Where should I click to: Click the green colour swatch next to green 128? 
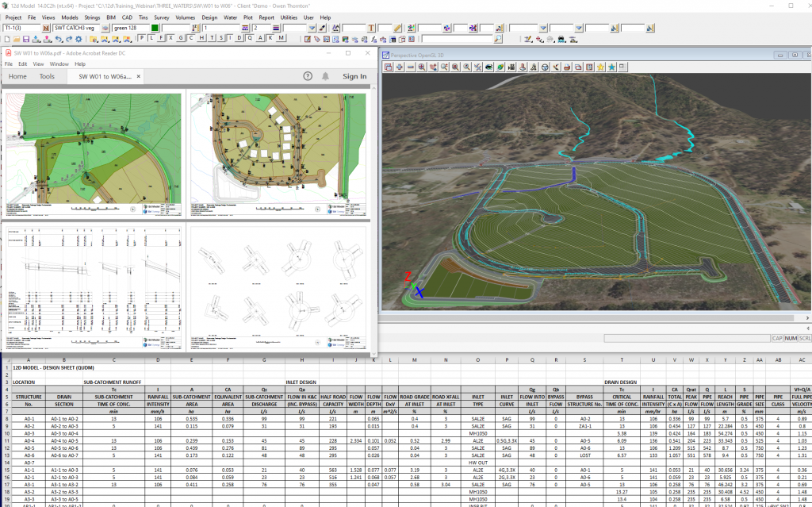[154, 26]
